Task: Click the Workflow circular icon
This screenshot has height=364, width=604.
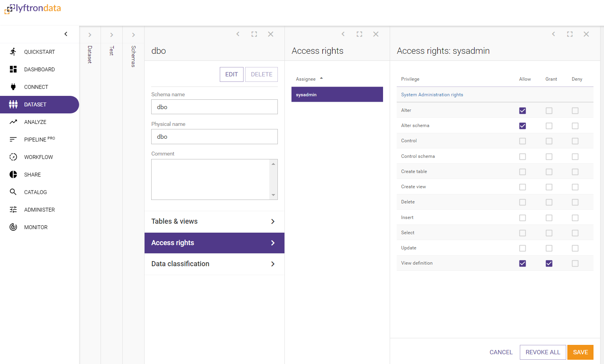Action: (13, 157)
